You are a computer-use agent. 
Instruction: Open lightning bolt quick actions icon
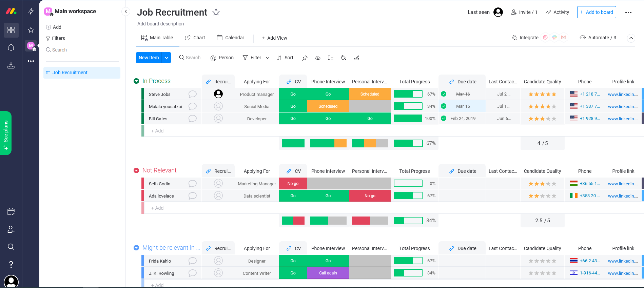31,12
